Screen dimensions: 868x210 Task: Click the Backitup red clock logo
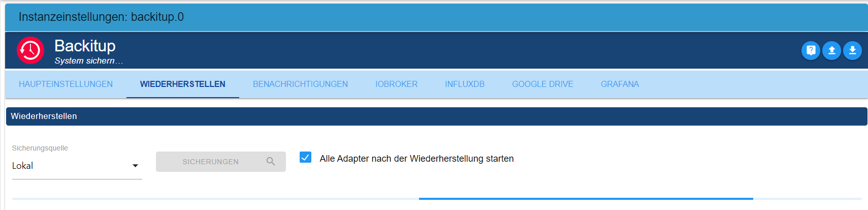pyautogui.click(x=30, y=50)
